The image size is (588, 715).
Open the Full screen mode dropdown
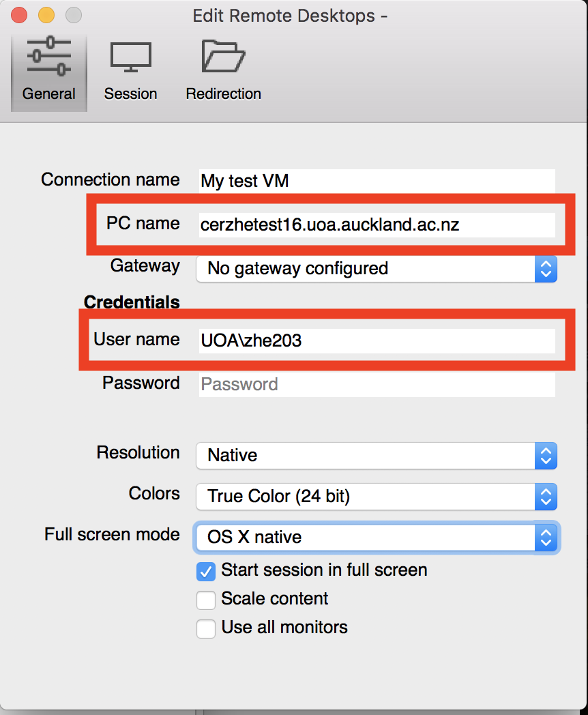click(377, 538)
